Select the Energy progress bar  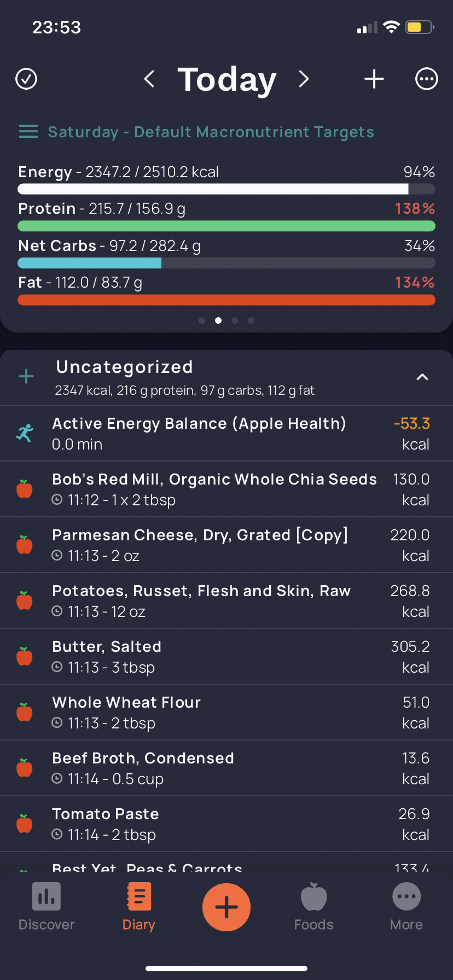pos(226,189)
